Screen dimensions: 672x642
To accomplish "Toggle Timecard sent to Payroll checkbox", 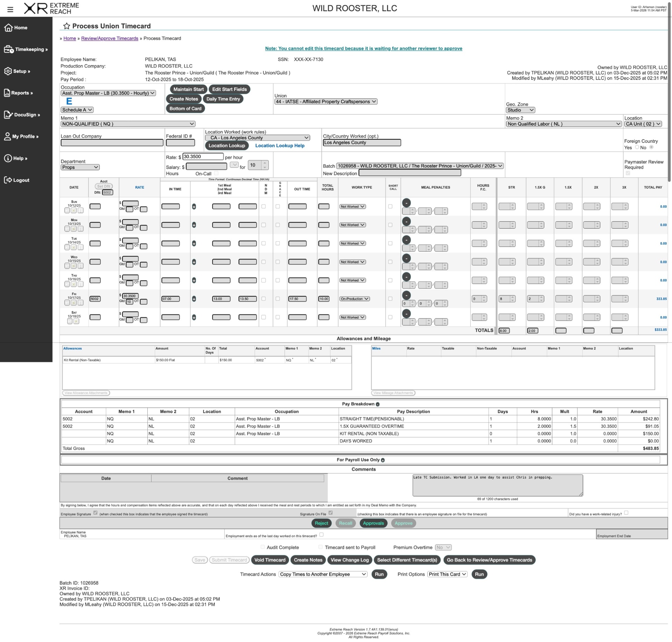I will click(x=320, y=547).
